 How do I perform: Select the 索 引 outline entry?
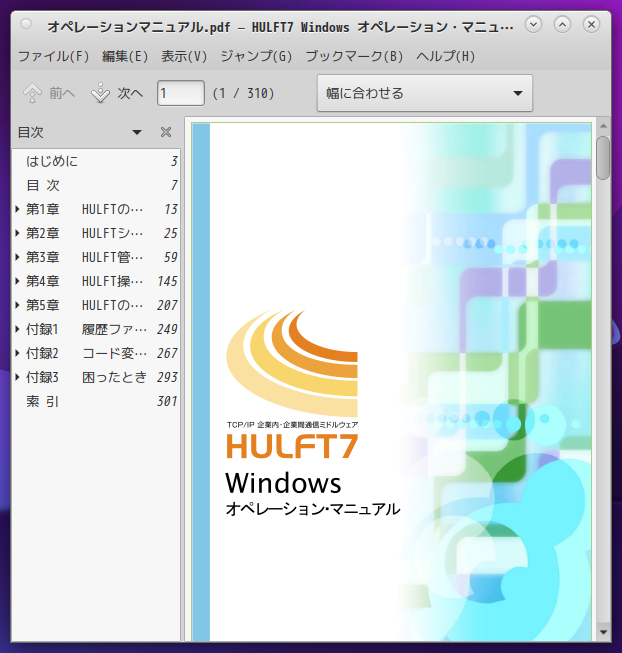click(x=96, y=401)
